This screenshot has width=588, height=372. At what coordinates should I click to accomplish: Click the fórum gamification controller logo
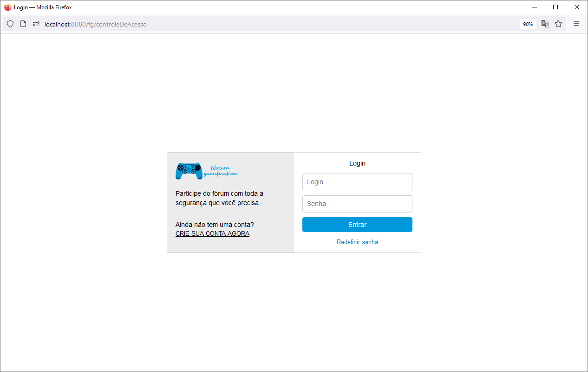207,171
